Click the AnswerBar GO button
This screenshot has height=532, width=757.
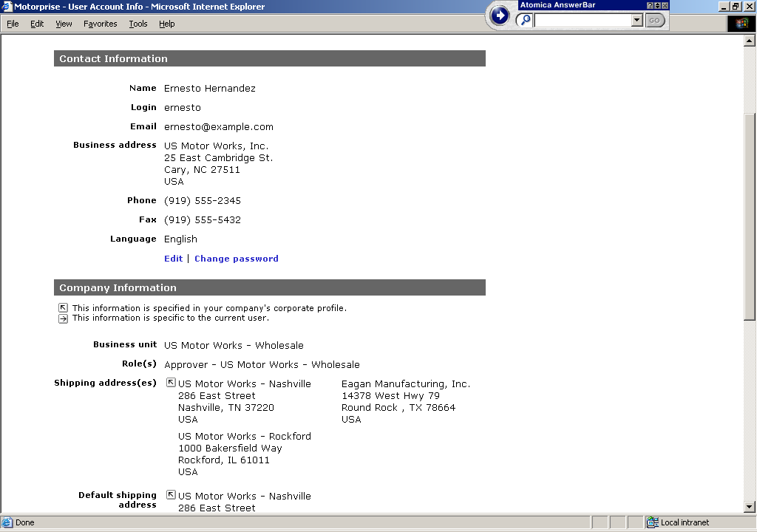pyautogui.click(x=655, y=20)
